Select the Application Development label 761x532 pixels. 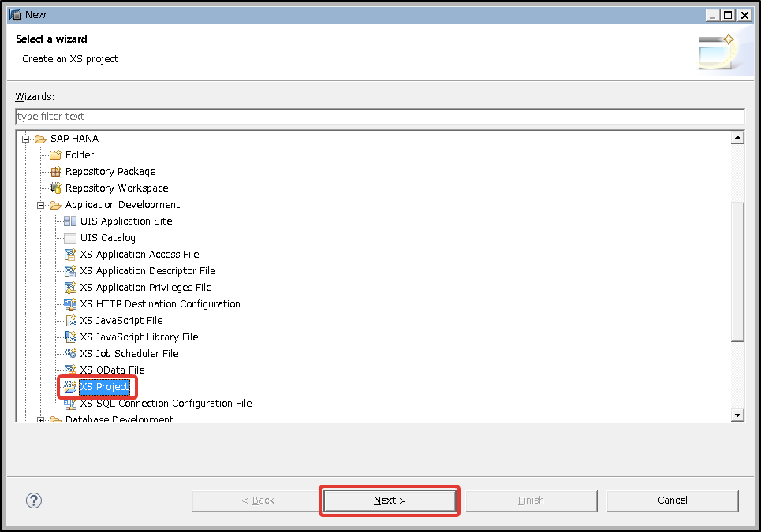pos(122,205)
